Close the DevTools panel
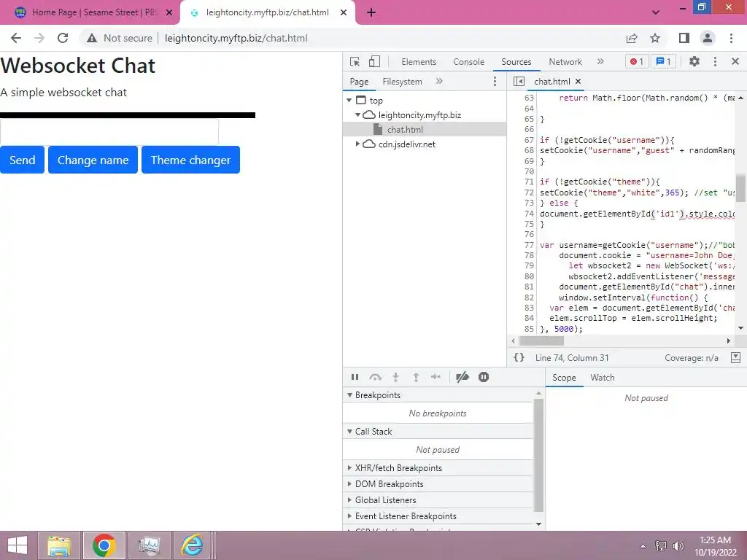This screenshot has width=747, height=560. click(735, 61)
